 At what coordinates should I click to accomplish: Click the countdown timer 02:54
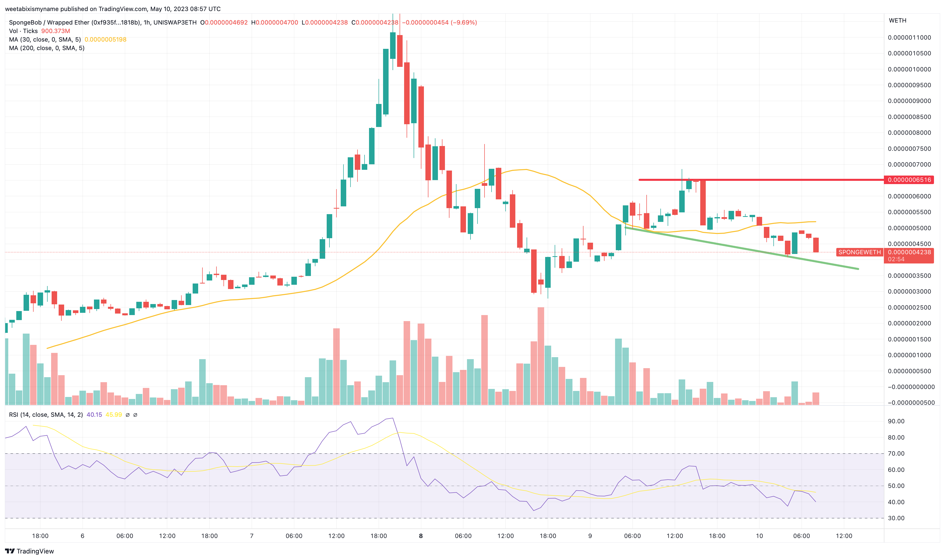896,259
